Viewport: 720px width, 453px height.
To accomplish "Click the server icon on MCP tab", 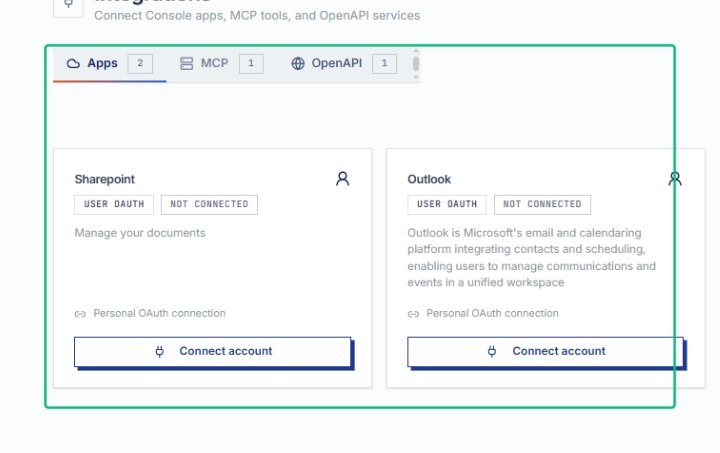I will click(186, 64).
